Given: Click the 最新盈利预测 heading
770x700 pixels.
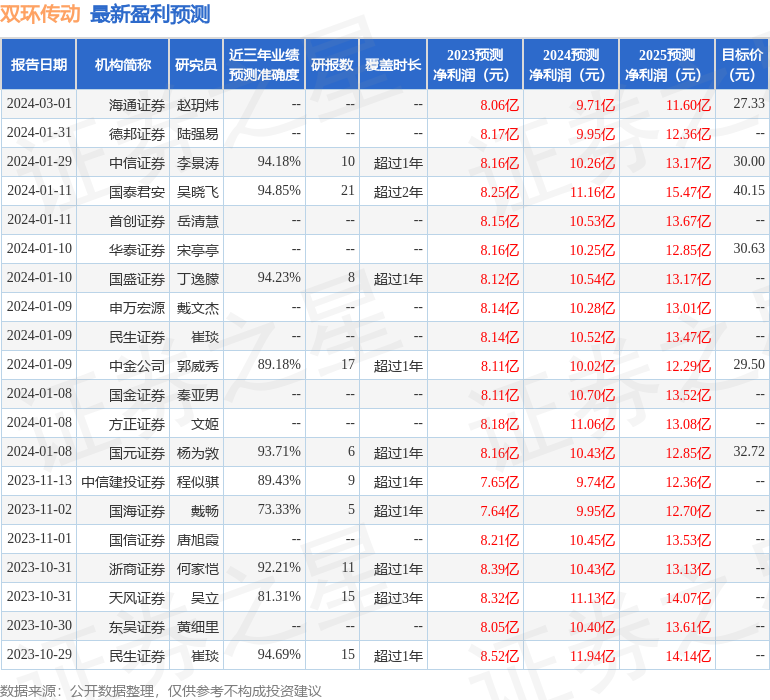Looking at the screenshot, I should (x=150, y=14).
